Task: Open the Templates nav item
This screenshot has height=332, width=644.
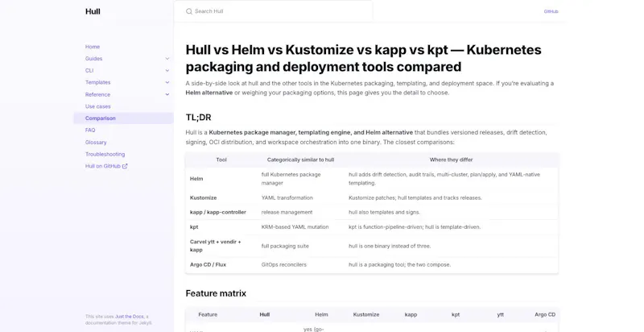Action: click(x=97, y=82)
